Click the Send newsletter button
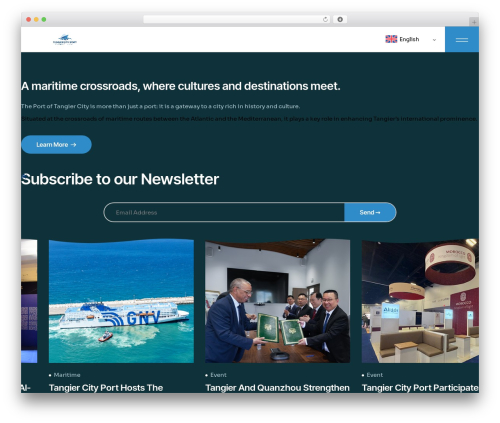 pyautogui.click(x=370, y=212)
